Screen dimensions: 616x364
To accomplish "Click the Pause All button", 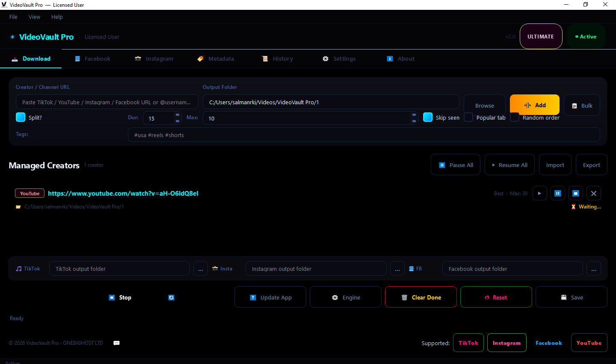I will tap(456, 165).
